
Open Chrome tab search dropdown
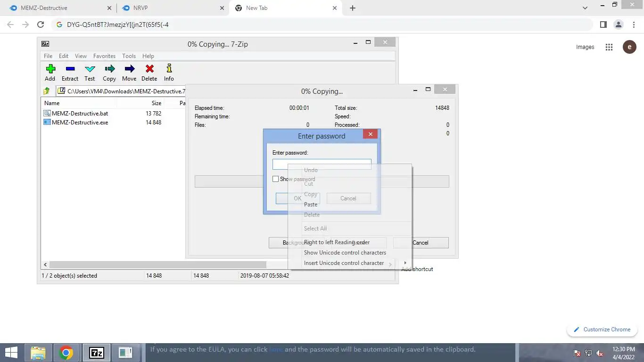click(x=585, y=8)
